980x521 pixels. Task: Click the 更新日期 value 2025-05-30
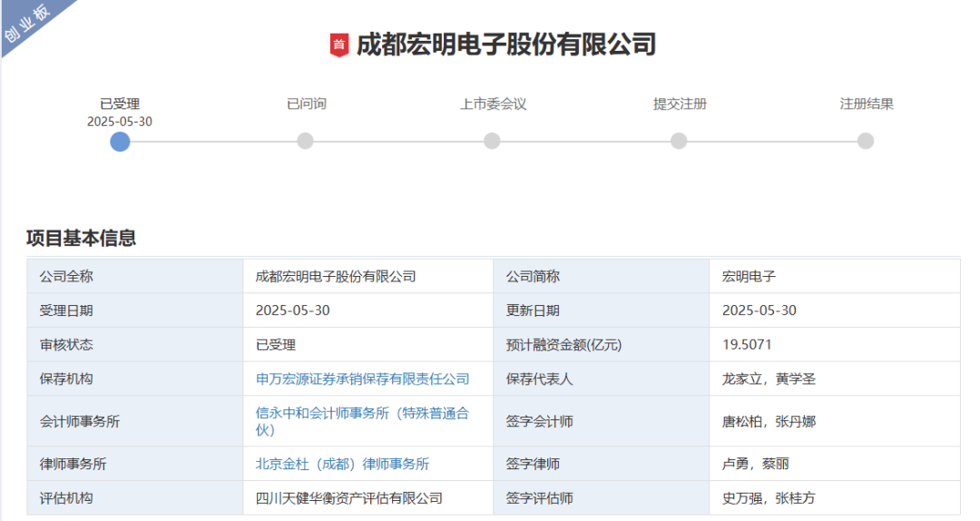(x=835, y=310)
